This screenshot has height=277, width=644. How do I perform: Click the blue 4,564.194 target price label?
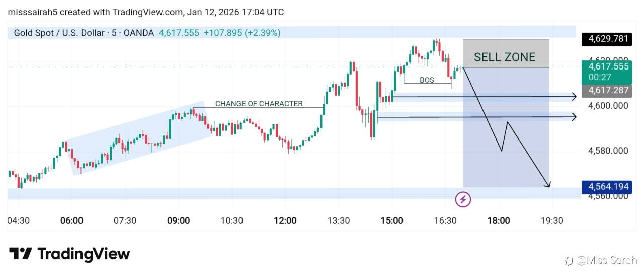pos(606,187)
